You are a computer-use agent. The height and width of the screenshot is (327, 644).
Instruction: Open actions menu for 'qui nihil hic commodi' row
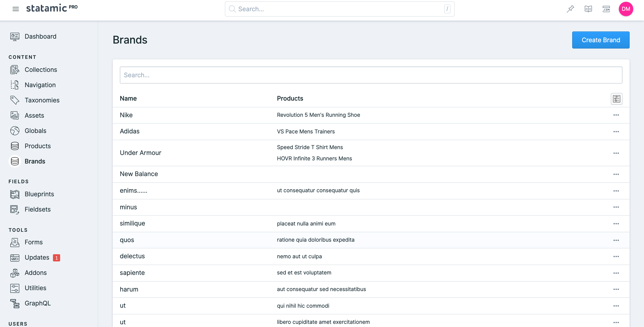click(616, 306)
